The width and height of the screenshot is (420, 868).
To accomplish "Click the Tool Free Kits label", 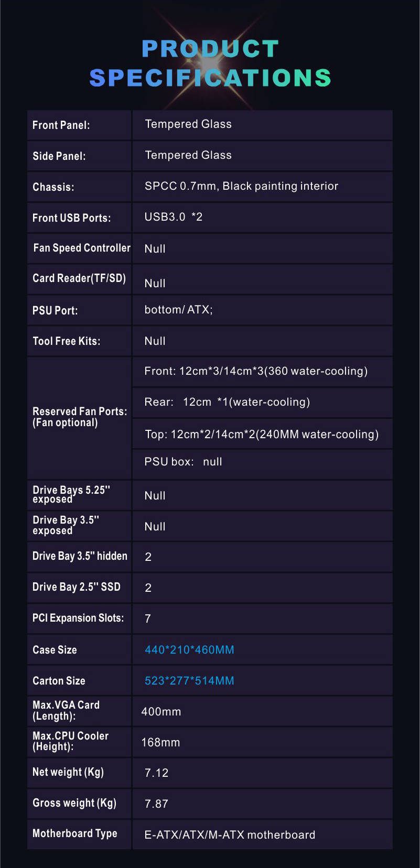I will tap(67, 341).
